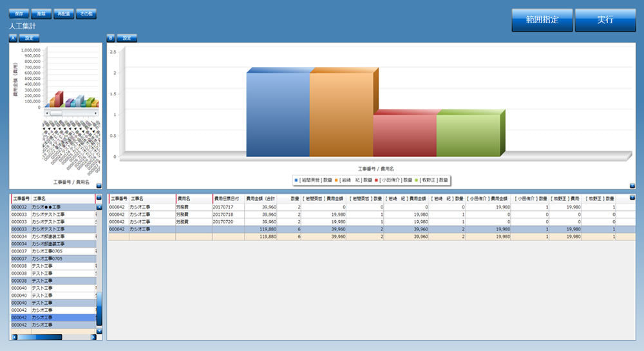This screenshot has width=644, height=351.
Task: Click the large chart's bottom-right corner icon
Action: 632,185
